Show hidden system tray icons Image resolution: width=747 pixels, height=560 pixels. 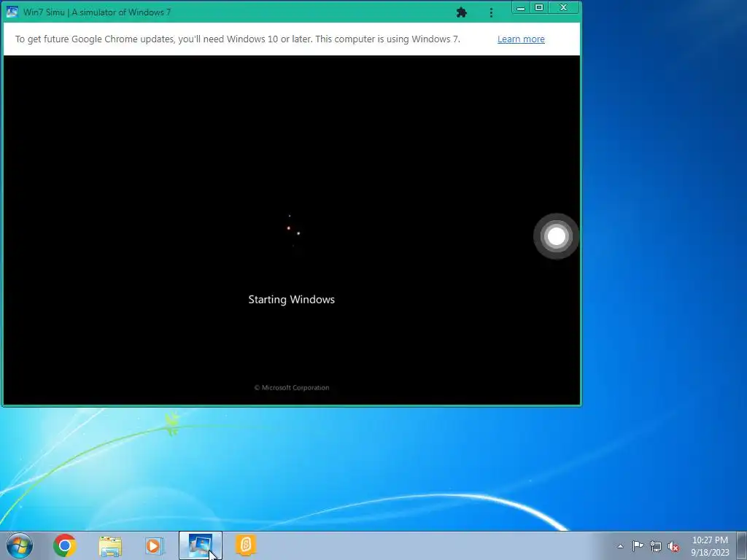coord(620,546)
